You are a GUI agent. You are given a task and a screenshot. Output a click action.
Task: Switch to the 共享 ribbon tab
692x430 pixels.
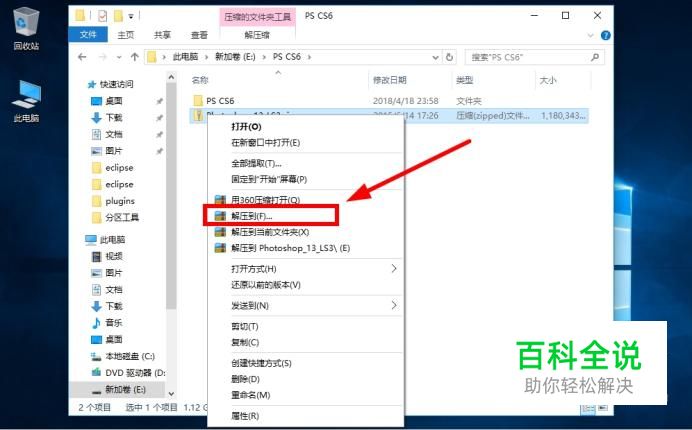pyautogui.click(x=162, y=35)
